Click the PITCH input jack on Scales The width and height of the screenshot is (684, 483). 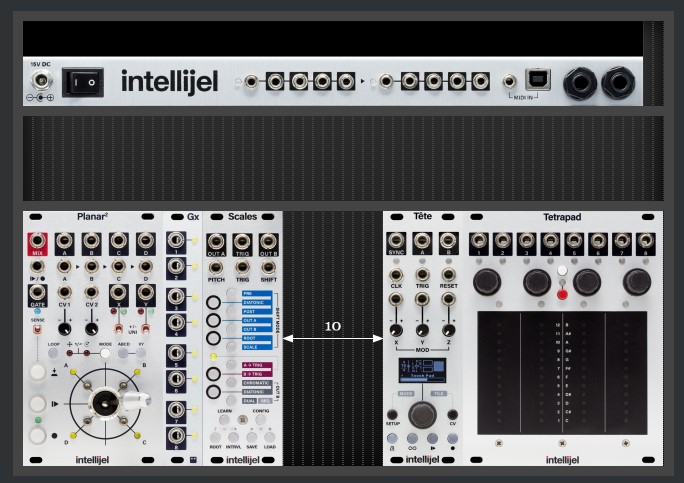pyautogui.click(x=216, y=267)
